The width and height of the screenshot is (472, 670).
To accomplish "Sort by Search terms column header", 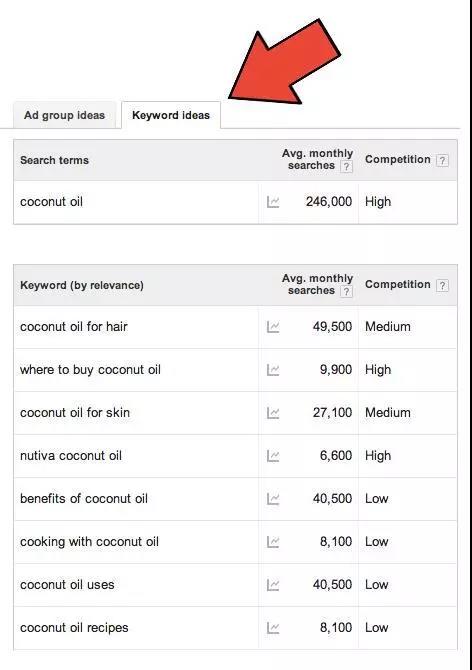I will (54, 160).
